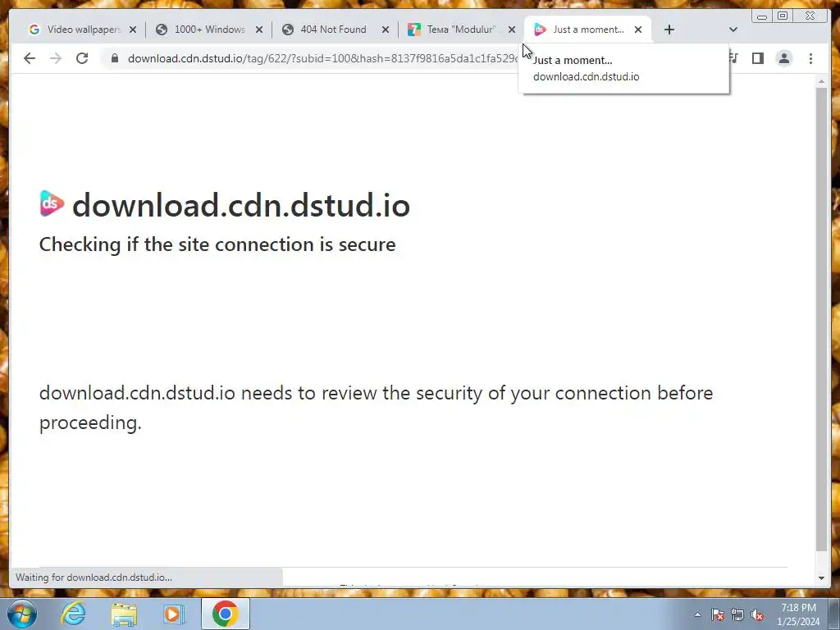840x630 pixels.
Task: Click the ds logo beside the site name
Action: click(x=52, y=204)
